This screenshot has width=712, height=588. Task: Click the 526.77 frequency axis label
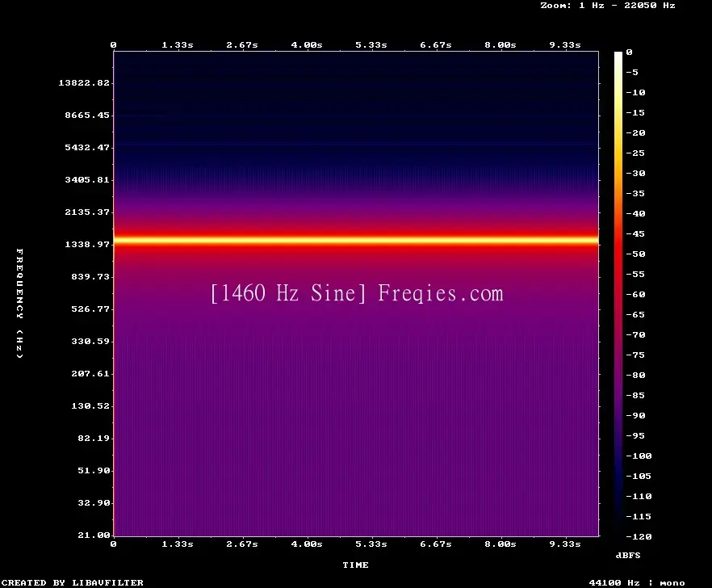[90, 309]
